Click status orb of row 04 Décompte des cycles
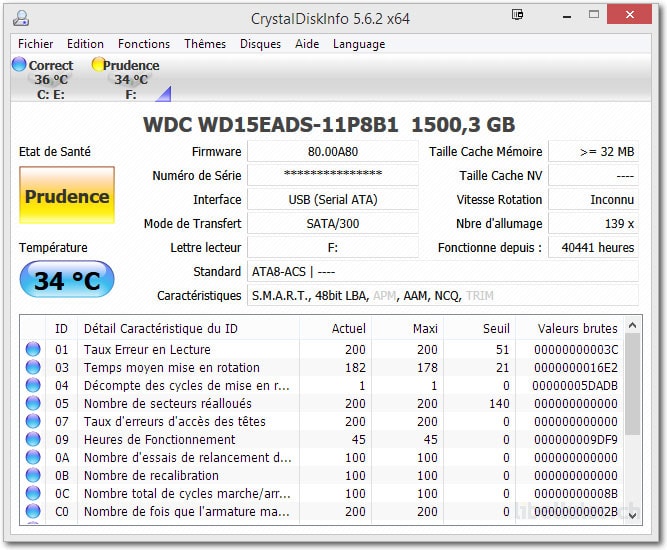Image resolution: width=667 pixels, height=550 pixels. tap(33, 385)
